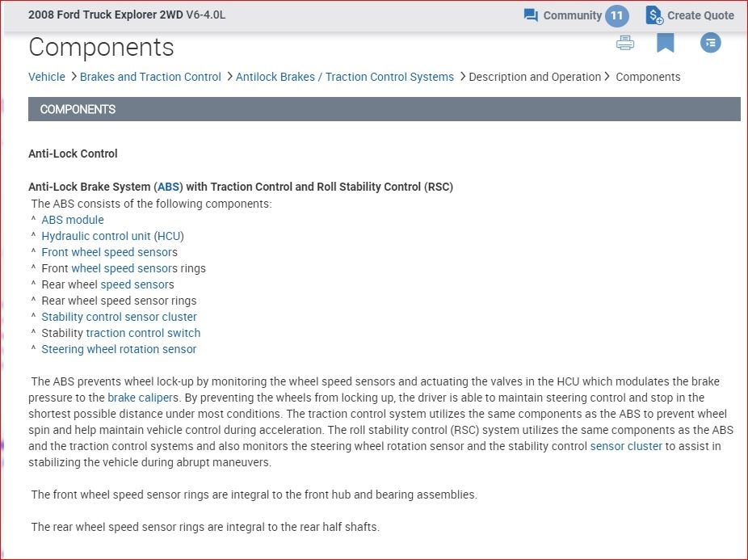Open the Community text label
This screenshot has width=748, height=560.
[x=572, y=15]
